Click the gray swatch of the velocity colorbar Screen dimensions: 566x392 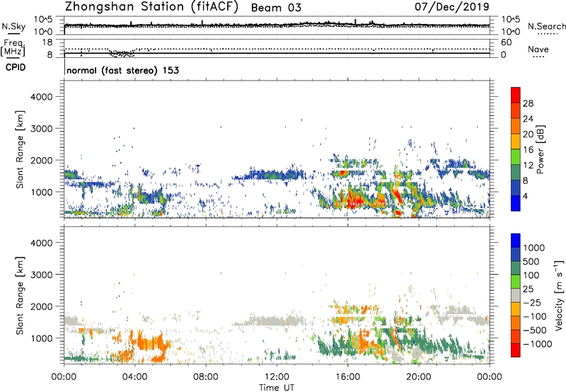click(516, 295)
